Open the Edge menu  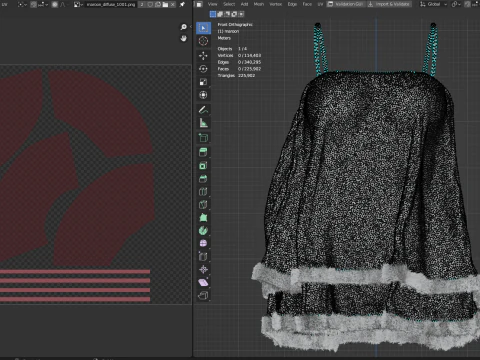tap(292, 4)
